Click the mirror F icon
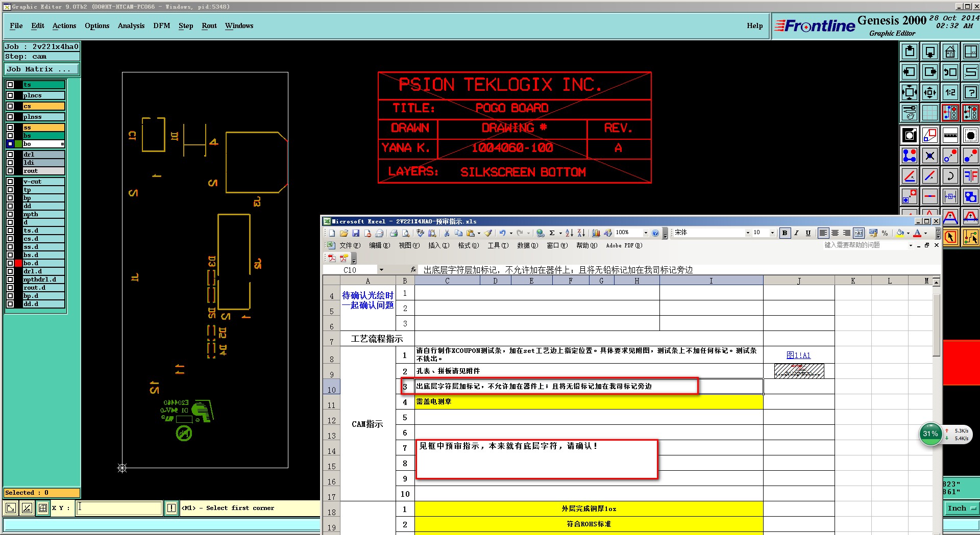This screenshot has height=535, width=980. pos(971,176)
